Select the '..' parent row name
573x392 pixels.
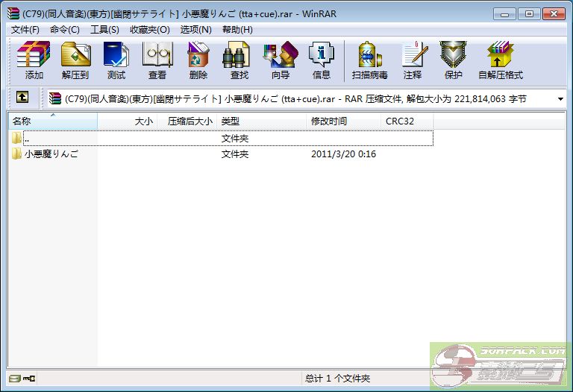(26, 139)
